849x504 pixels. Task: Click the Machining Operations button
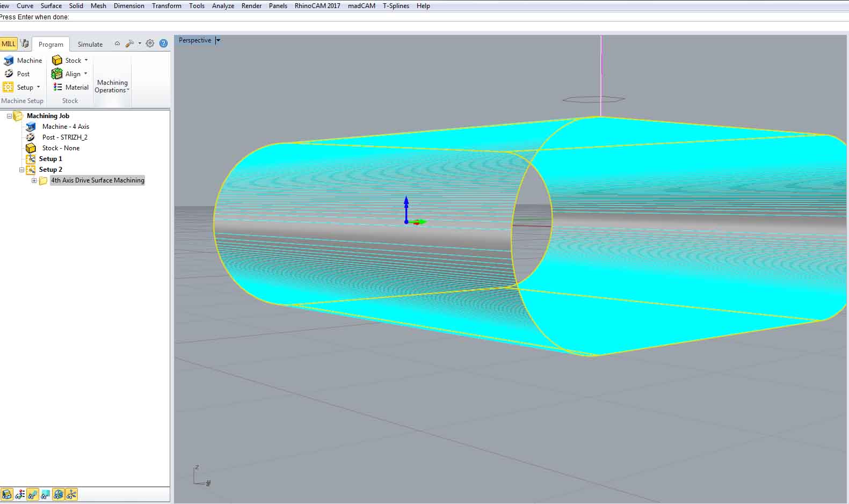coord(112,86)
